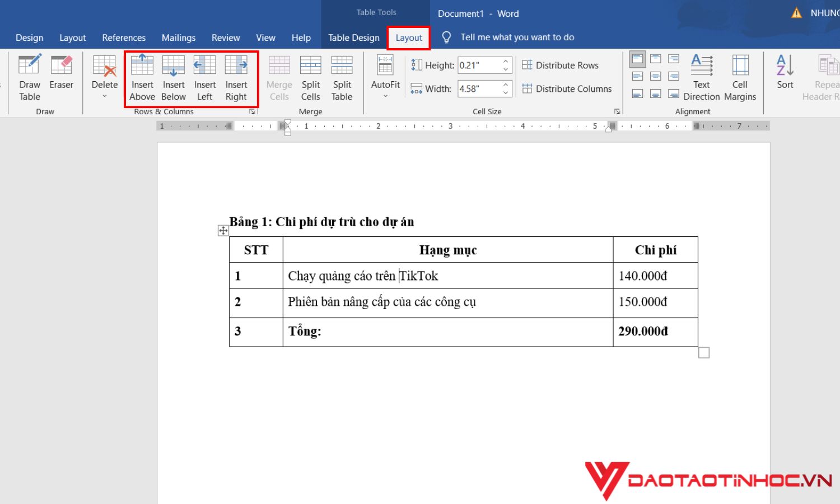Image resolution: width=840 pixels, height=504 pixels.
Task: Switch to the Table Design tab
Action: tap(353, 38)
